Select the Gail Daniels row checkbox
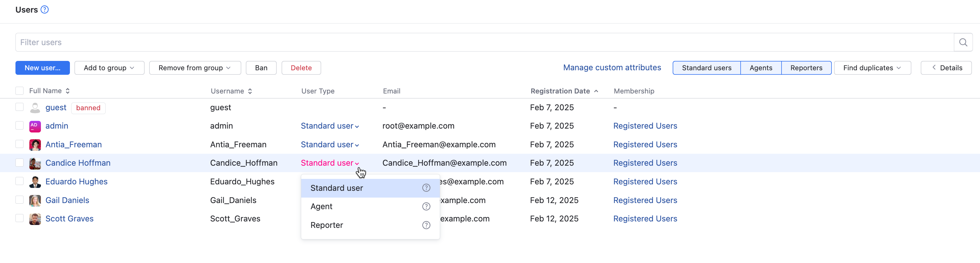 click(x=19, y=200)
